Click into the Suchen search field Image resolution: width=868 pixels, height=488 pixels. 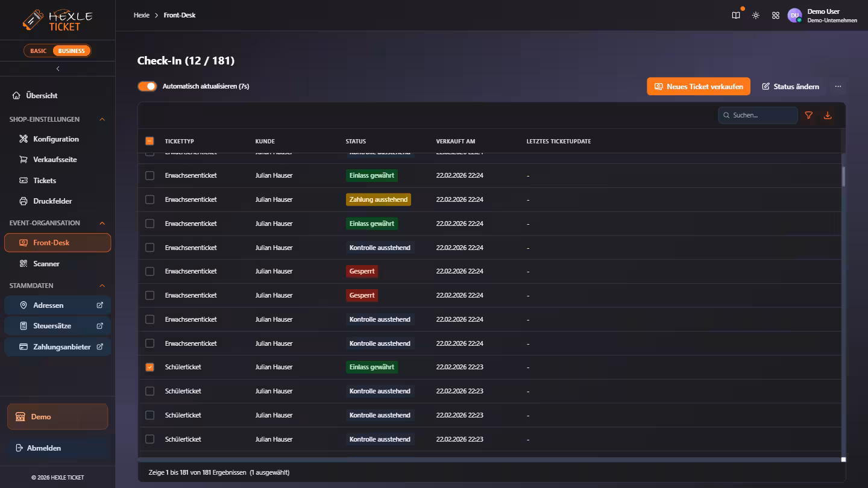pos(758,115)
